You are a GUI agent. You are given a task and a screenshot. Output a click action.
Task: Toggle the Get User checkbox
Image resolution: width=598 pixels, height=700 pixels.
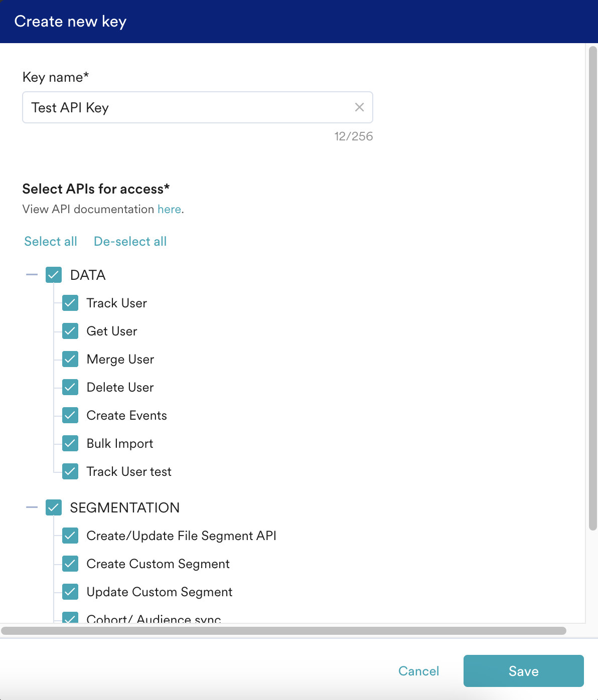[70, 331]
